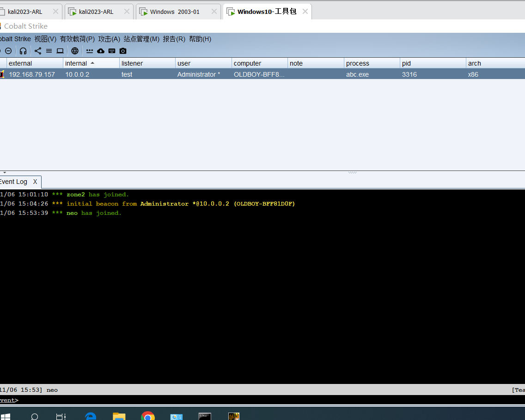Click the disconnect minus-circle toolbar icon

coord(8,51)
